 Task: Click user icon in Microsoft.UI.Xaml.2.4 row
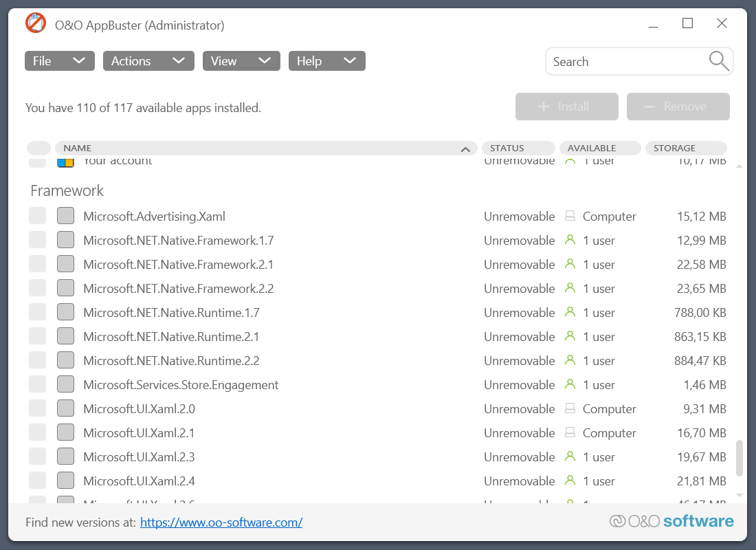click(x=570, y=481)
